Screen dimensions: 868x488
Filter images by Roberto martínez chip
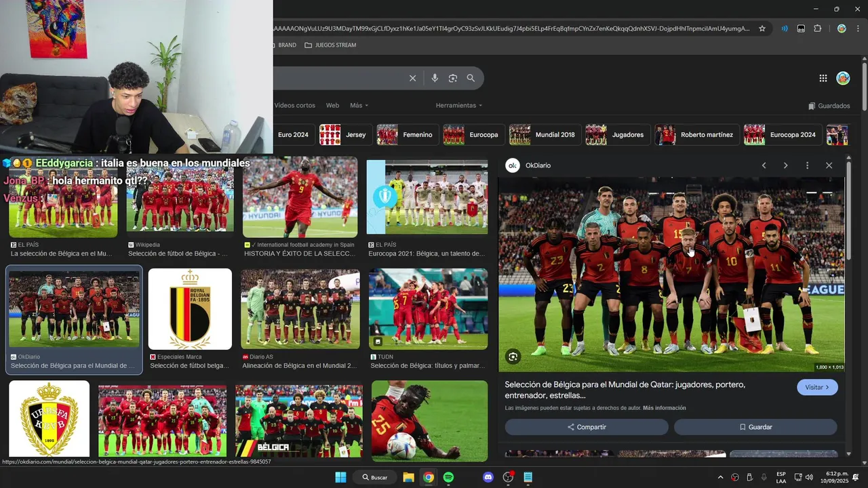click(x=696, y=135)
